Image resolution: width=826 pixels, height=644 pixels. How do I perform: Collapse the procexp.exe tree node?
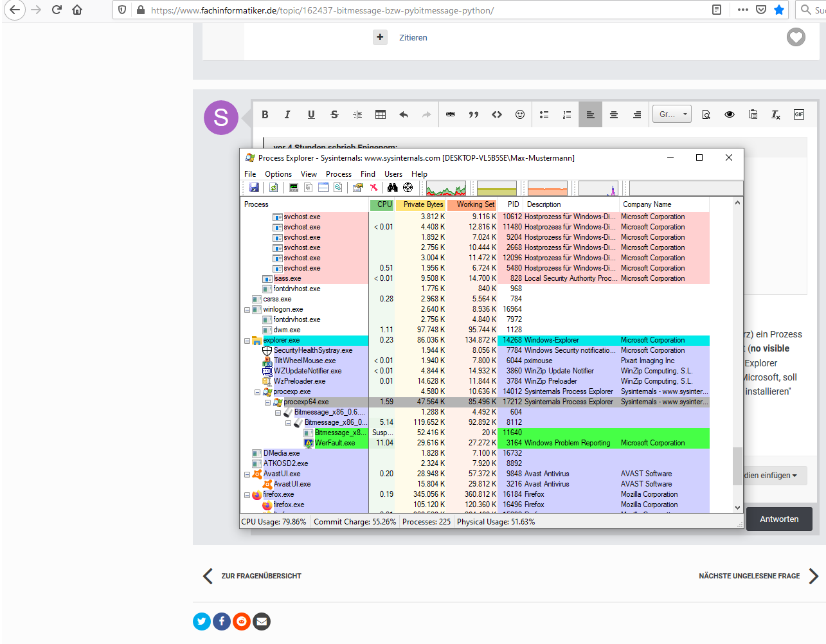click(257, 392)
